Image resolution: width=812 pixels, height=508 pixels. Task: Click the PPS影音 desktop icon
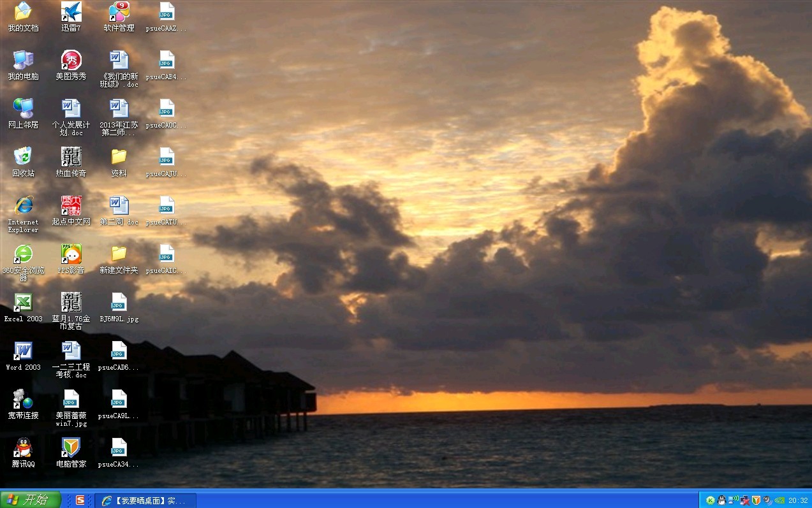tap(71, 254)
